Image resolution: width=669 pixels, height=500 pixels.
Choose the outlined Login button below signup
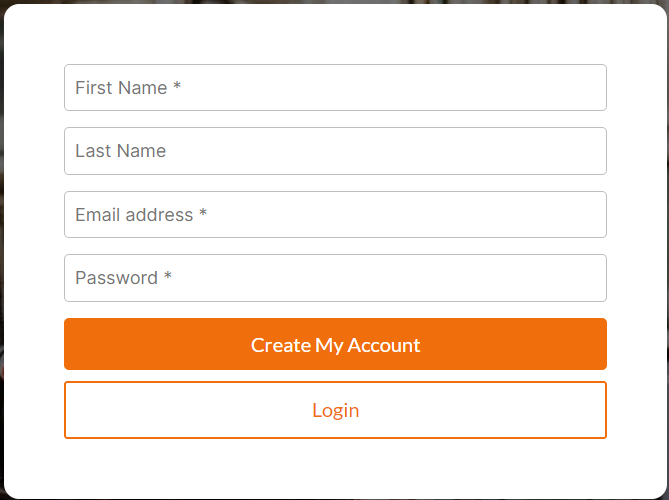coord(335,410)
